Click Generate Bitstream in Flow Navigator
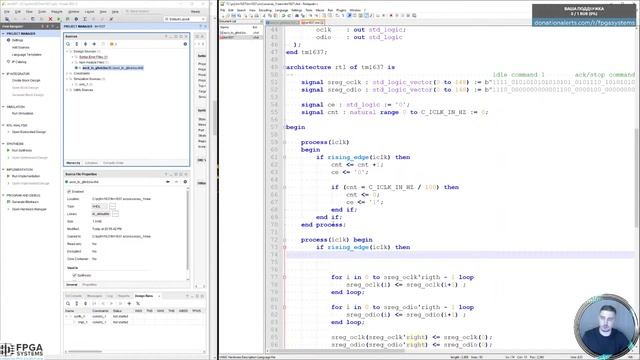Screen dimensions: 640x360 point(25,202)
